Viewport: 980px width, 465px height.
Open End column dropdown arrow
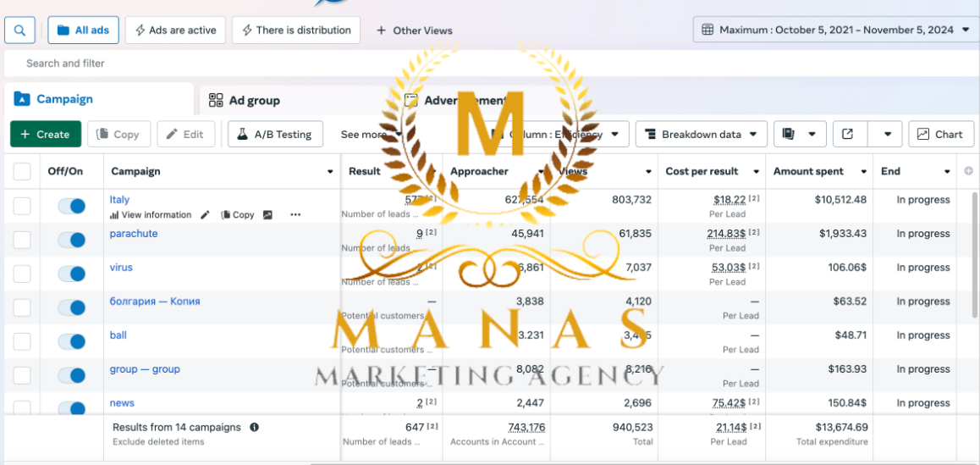(x=947, y=171)
